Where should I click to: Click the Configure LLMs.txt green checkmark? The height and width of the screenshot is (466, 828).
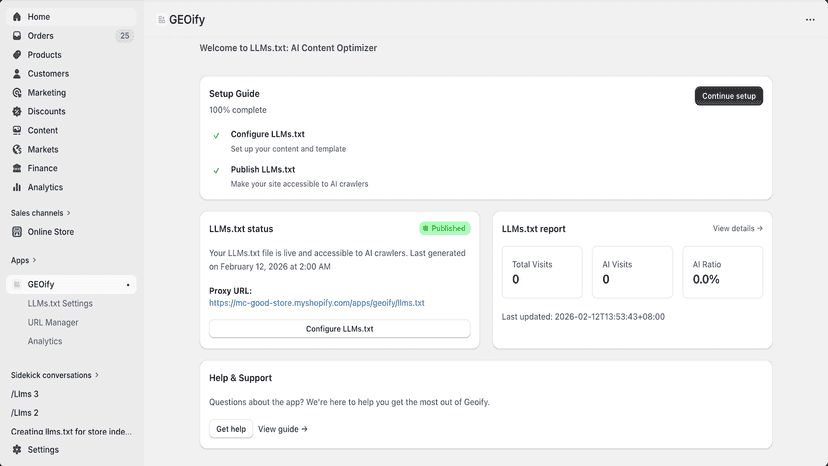216,136
